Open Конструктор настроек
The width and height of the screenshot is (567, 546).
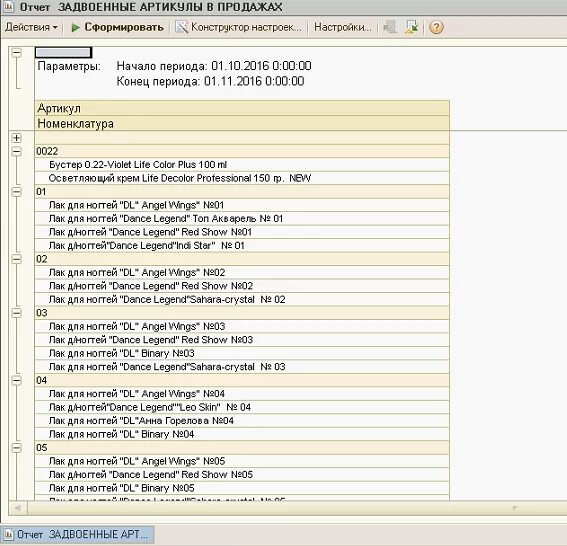point(238,27)
